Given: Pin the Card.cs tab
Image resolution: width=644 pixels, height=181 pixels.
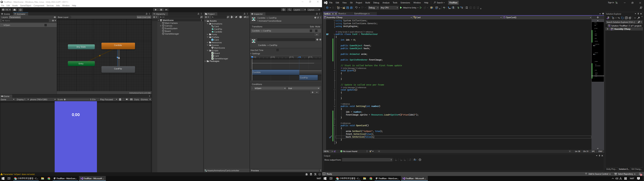Looking at the screenshot, I should pos(333,14).
